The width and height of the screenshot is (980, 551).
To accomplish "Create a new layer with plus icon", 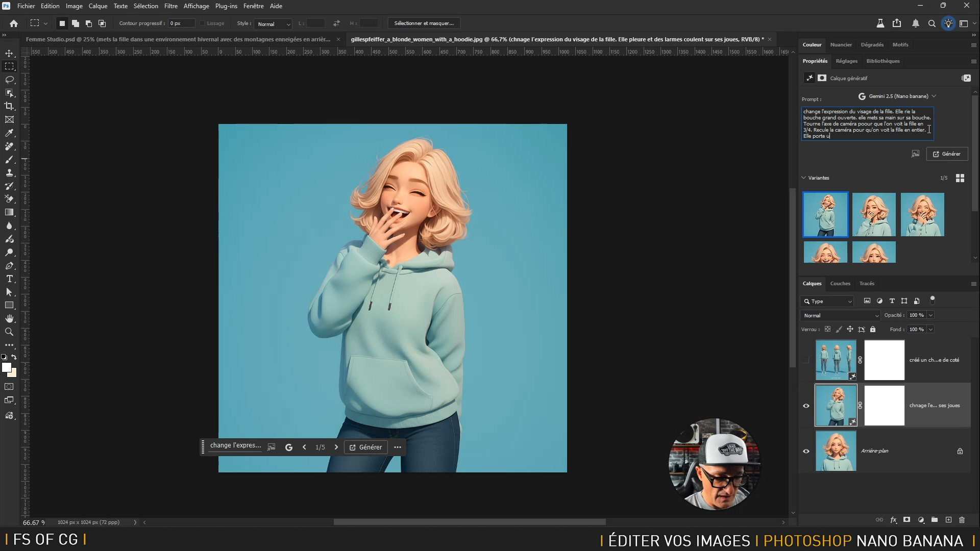I will click(x=948, y=520).
